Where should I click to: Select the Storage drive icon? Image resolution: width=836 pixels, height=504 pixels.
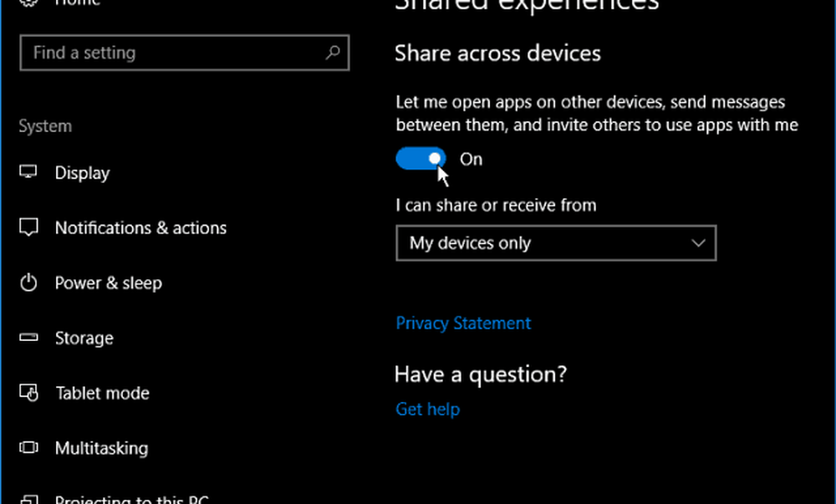click(28, 338)
